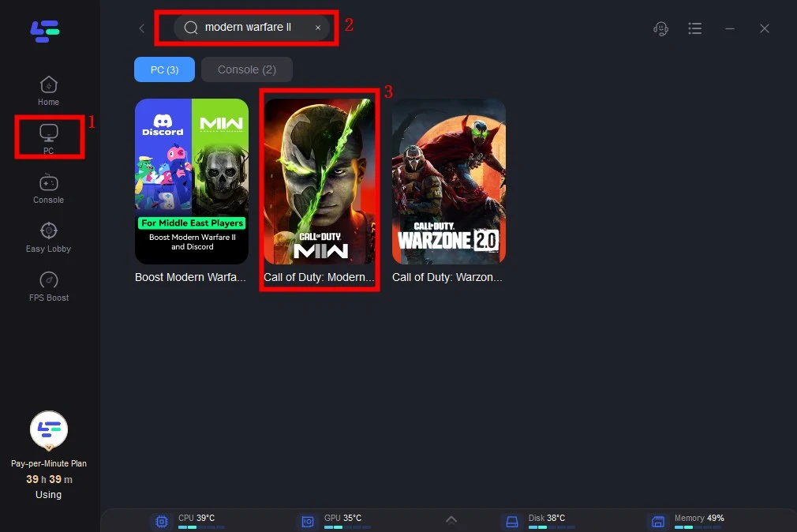
Task: Select Call of Duty Warzone 2.0 cover
Action: [449, 181]
